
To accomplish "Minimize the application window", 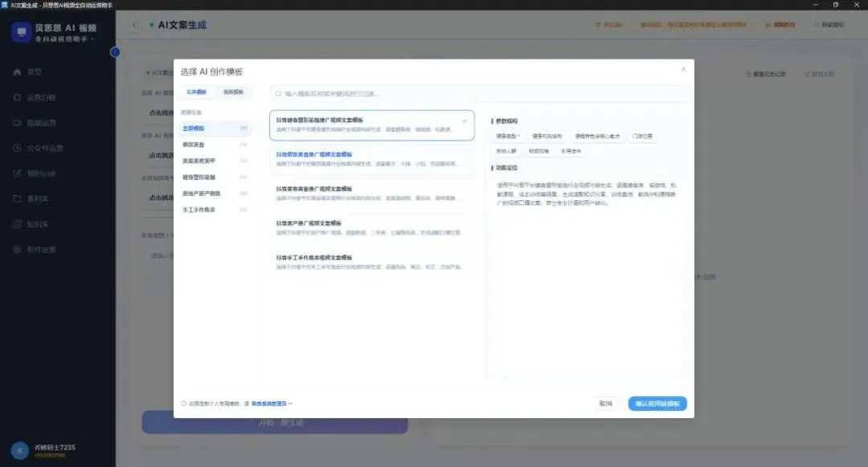I will coord(815,5).
